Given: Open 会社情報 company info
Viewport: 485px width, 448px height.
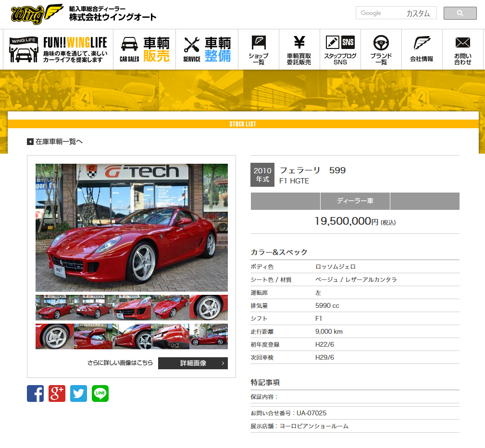Looking at the screenshot, I should coord(422,49).
